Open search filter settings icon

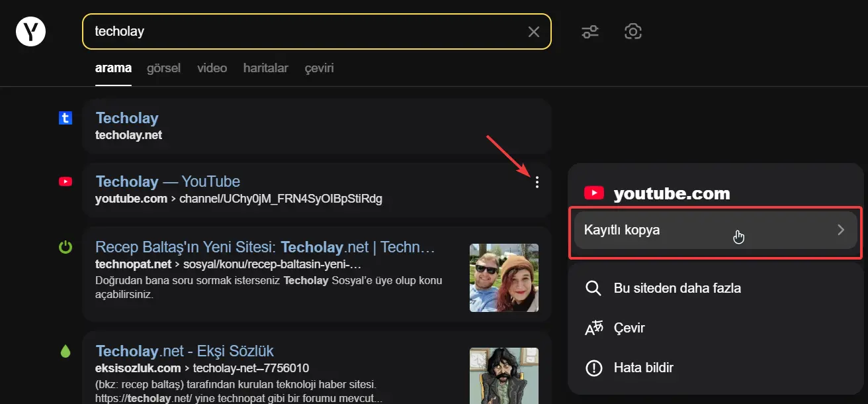click(x=590, y=31)
